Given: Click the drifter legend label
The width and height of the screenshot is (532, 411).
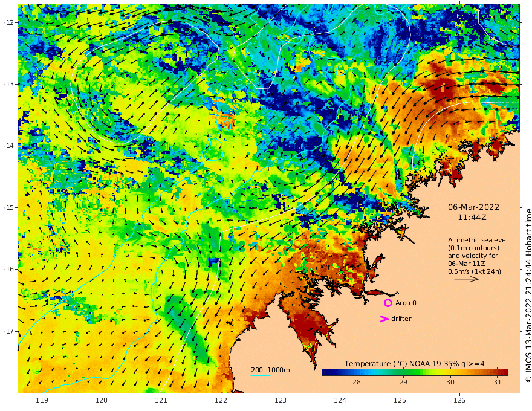Looking at the screenshot, I should pyautogui.click(x=401, y=319).
